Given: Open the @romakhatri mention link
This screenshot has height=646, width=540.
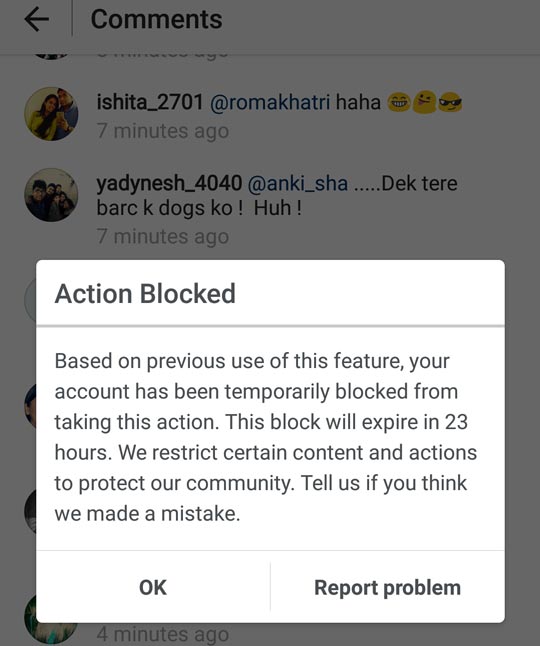Looking at the screenshot, I should coord(270,102).
